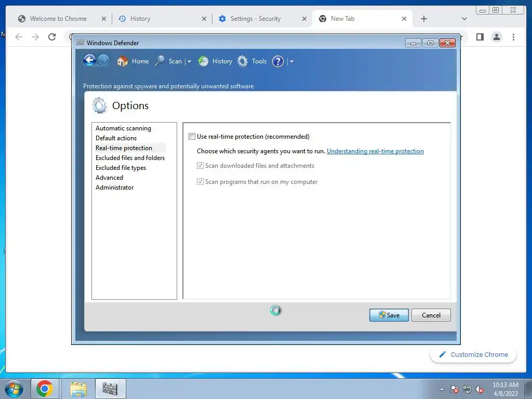The image size is (532, 399).
Task: Open Chrome three-dot menu
Action: [513, 37]
